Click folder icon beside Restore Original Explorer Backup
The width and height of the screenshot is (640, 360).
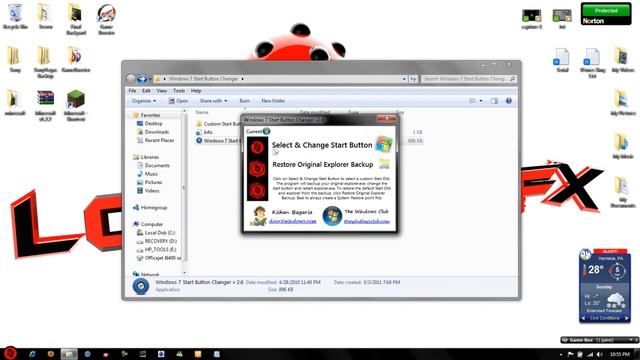point(384,164)
